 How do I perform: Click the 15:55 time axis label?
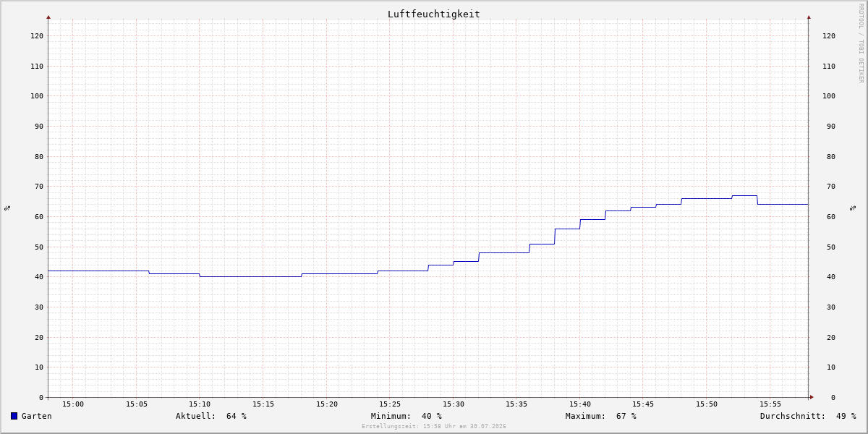770,404
